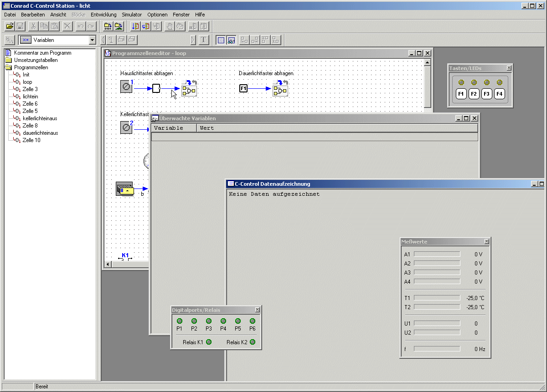The height and width of the screenshot is (392, 547).
Task: Select the digital port 2 block in editor
Action: click(x=126, y=127)
